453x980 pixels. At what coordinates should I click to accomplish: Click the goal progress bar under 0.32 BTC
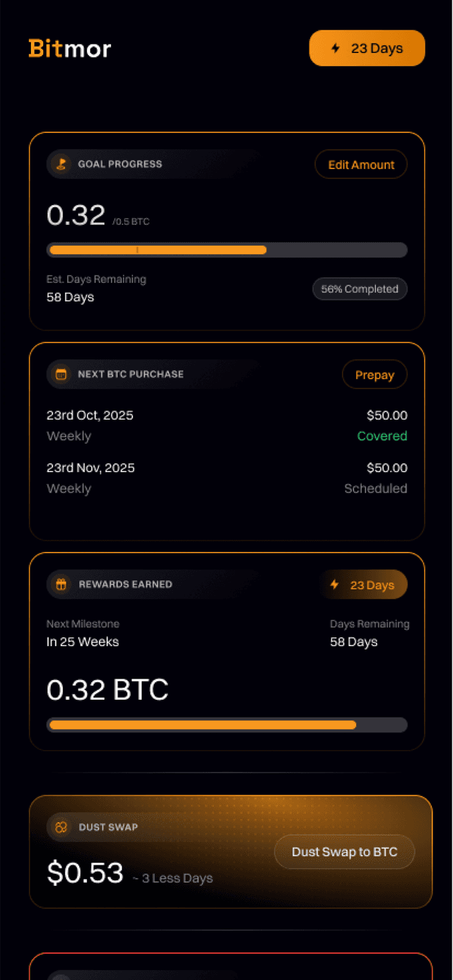[x=226, y=250]
